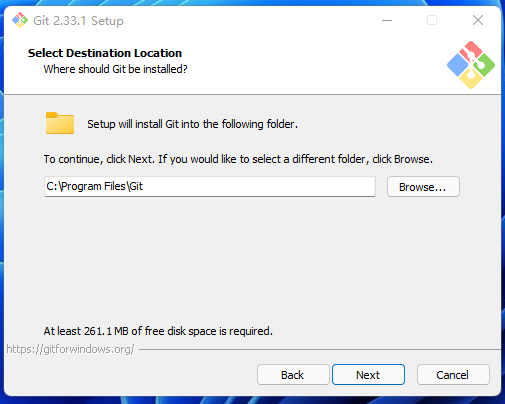Open the gitforwindows.org link
The height and width of the screenshot is (404, 505).
click(70, 349)
